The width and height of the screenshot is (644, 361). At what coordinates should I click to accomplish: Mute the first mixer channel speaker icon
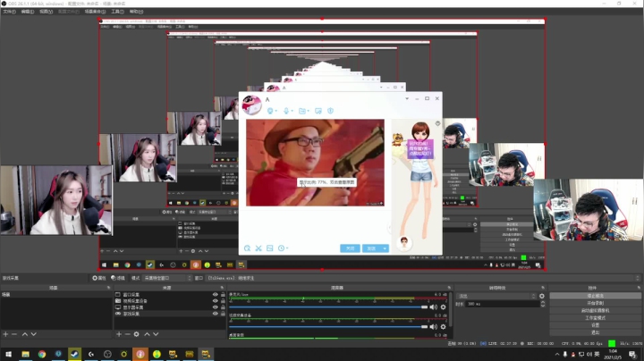[x=433, y=306]
